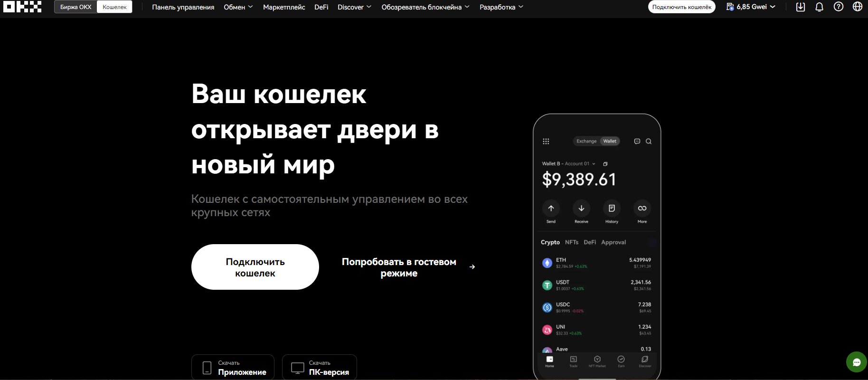Select the Approval tab in mockup

(613, 242)
